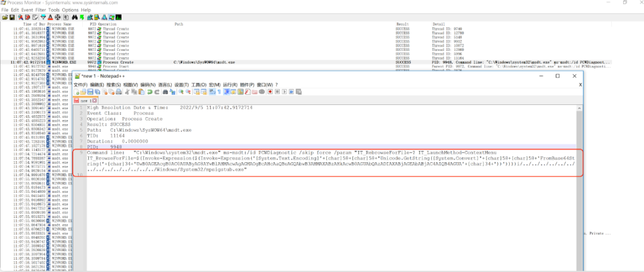Save the Process Monitor capture
Image resolution: width=644 pixels, height=272 pixels.
(12, 17)
